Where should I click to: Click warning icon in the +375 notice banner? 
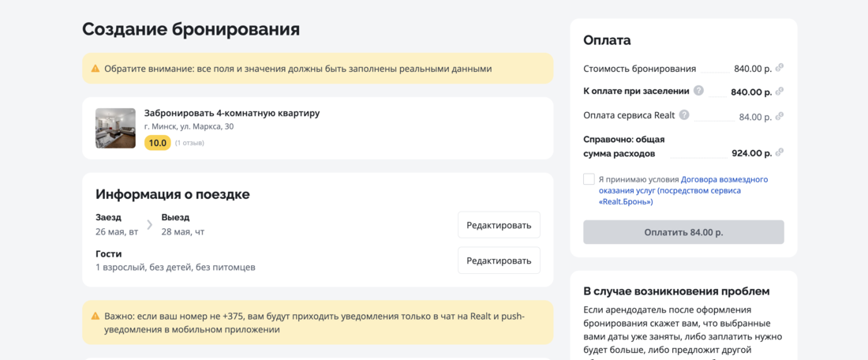click(x=95, y=316)
